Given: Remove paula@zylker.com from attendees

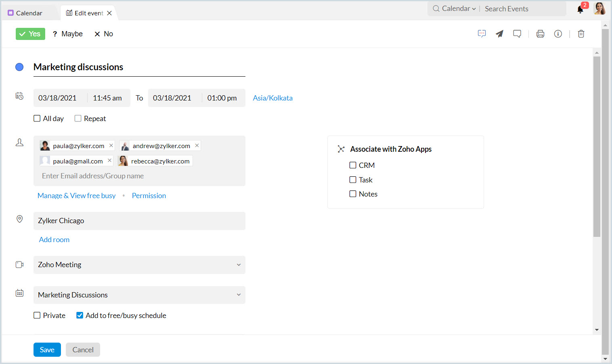Looking at the screenshot, I should tap(111, 145).
